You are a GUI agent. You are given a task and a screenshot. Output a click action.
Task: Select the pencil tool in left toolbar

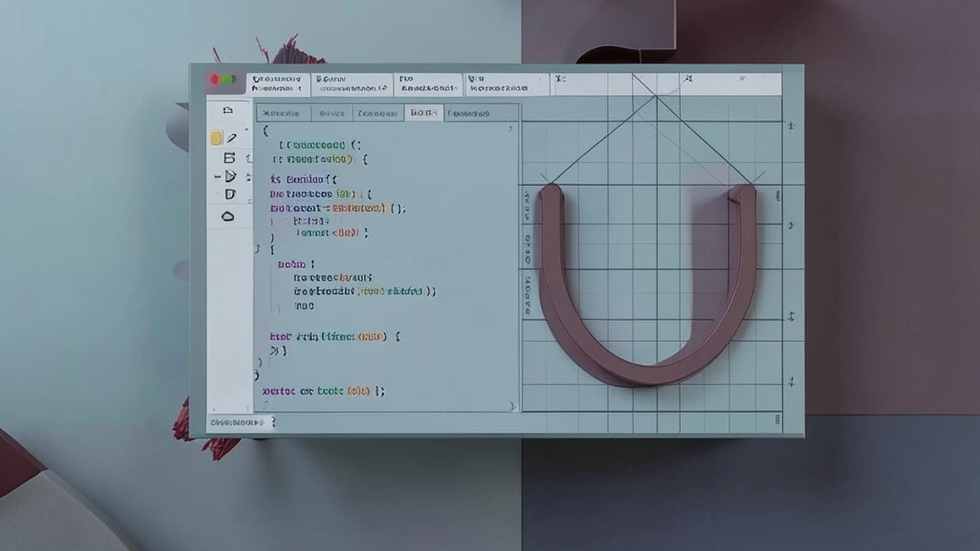[x=232, y=138]
